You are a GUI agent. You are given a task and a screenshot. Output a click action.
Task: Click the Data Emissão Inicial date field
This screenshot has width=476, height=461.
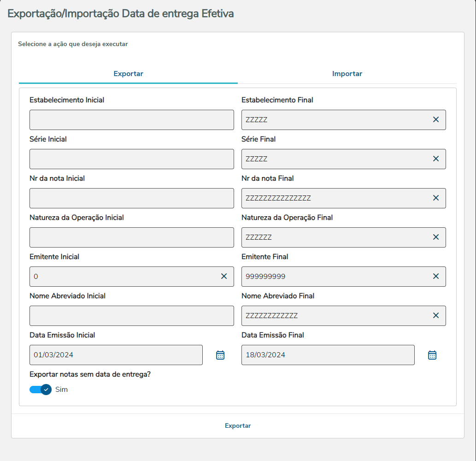(x=116, y=355)
